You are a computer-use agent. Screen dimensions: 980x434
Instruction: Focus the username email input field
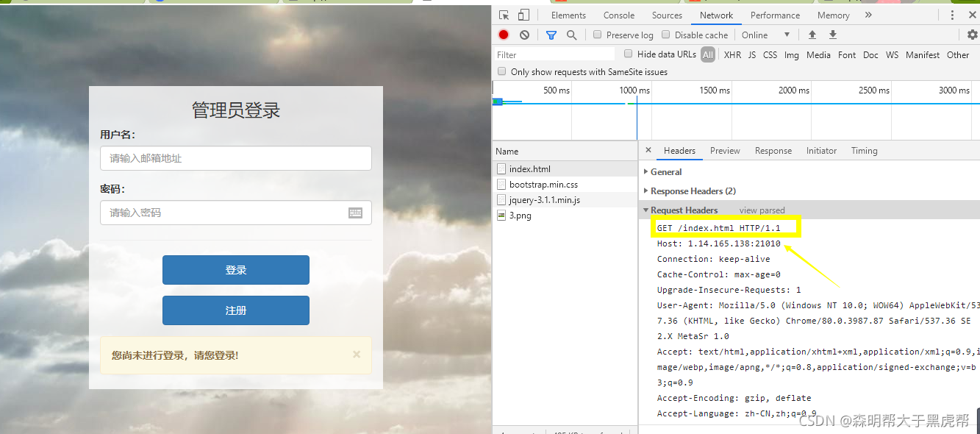(x=236, y=158)
